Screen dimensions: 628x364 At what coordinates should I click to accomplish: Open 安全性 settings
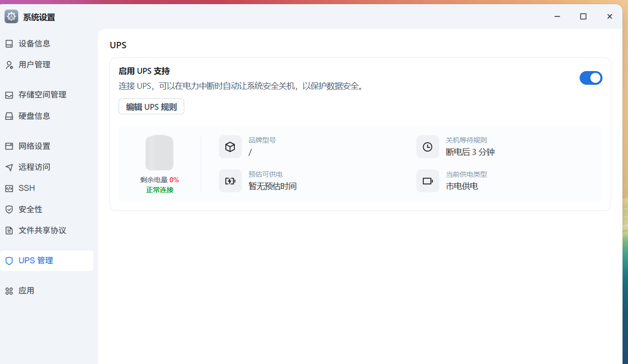click(47, 210)
